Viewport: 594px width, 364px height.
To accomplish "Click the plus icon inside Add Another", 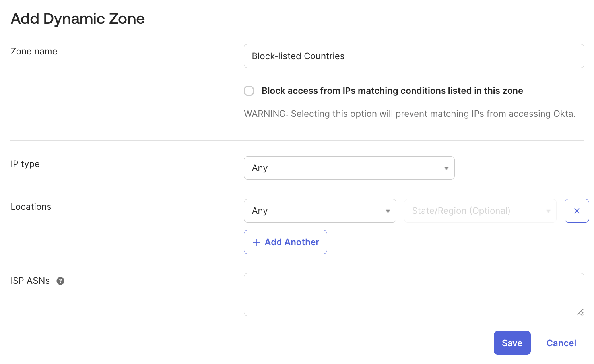I will (x=256, y=242).
